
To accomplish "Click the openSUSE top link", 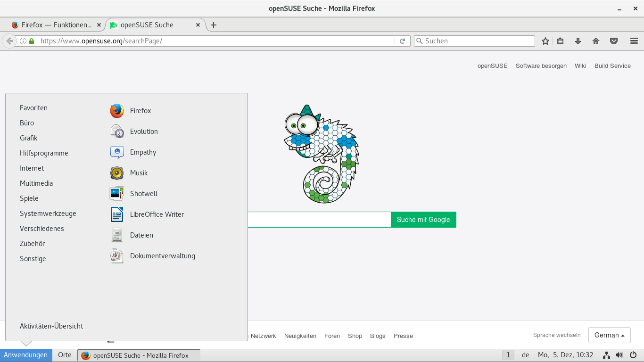I will tap(492, 66).
